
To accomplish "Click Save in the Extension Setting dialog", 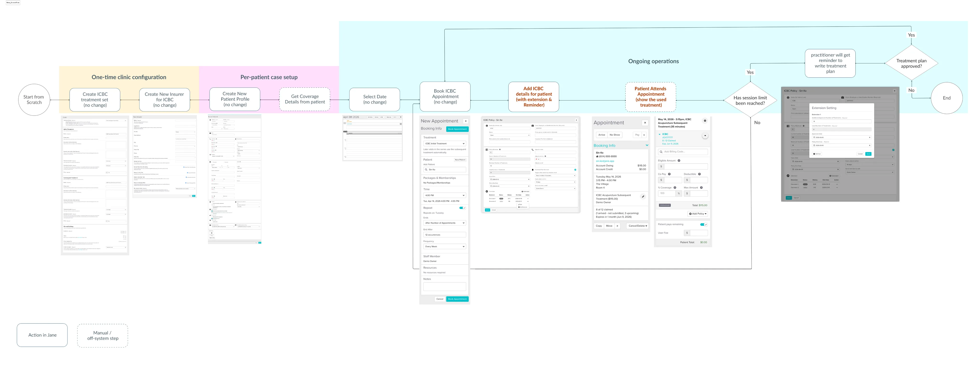I will point(869,154).
